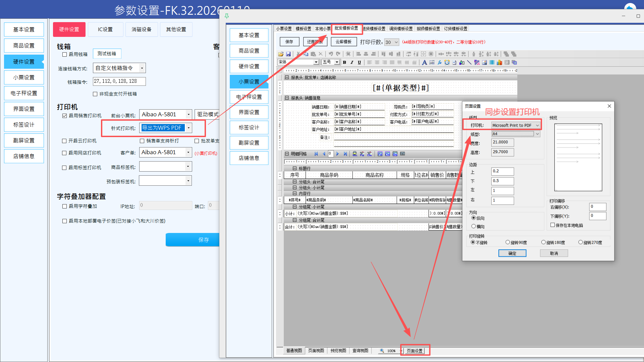Open the Microsoft Print to PDF printer list
This screenshot has width=644, height=362.
[537, 125]
